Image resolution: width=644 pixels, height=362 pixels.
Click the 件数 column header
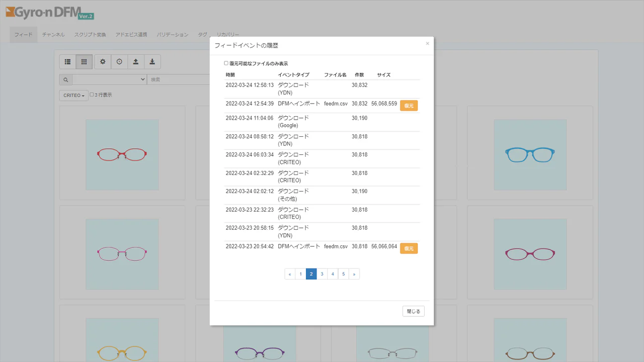pyautogui.click(x=359, y=75)
